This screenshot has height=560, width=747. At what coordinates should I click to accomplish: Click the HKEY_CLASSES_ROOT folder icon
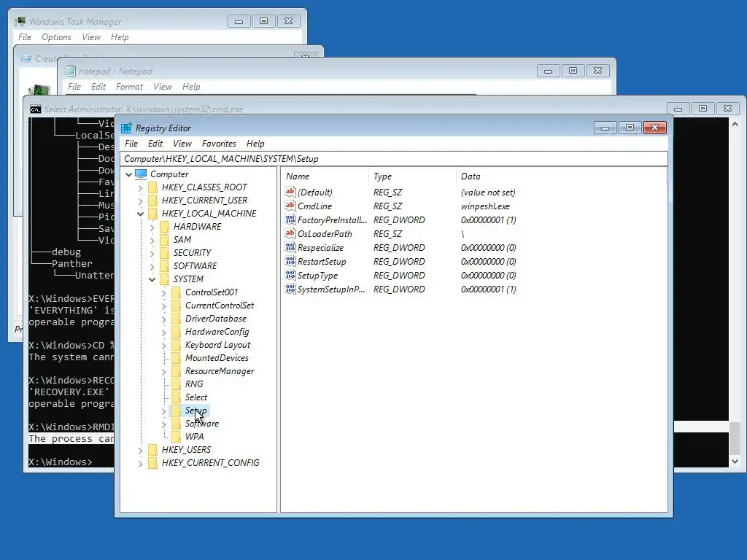(x=152, y=187)
